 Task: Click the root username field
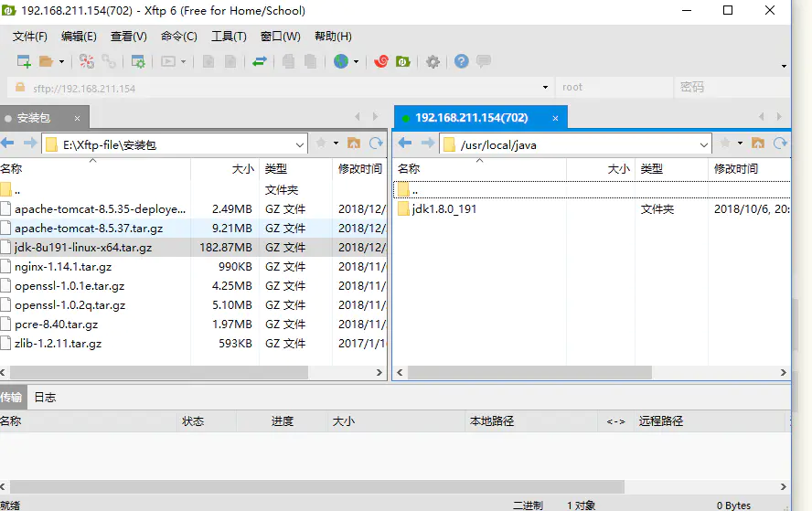coord(614,88)
